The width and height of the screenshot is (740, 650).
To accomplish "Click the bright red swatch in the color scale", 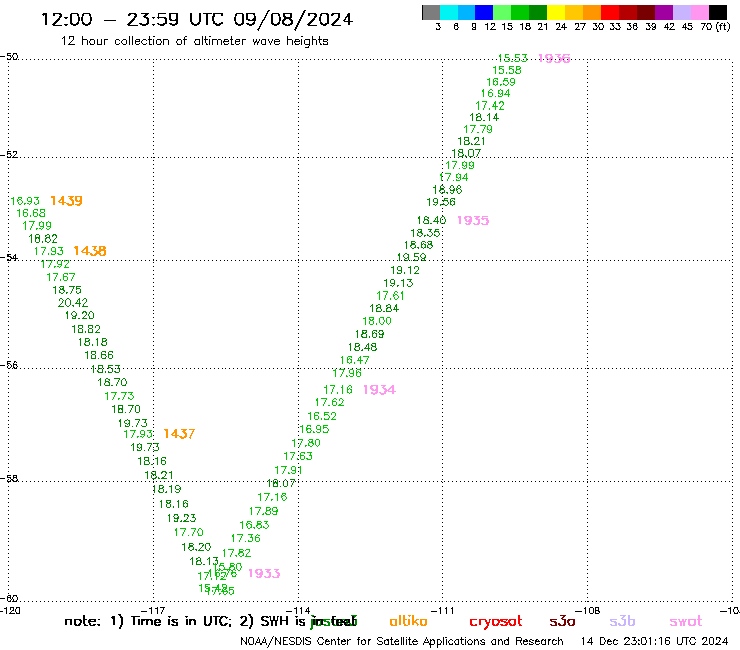I will [x=610, y=12].
